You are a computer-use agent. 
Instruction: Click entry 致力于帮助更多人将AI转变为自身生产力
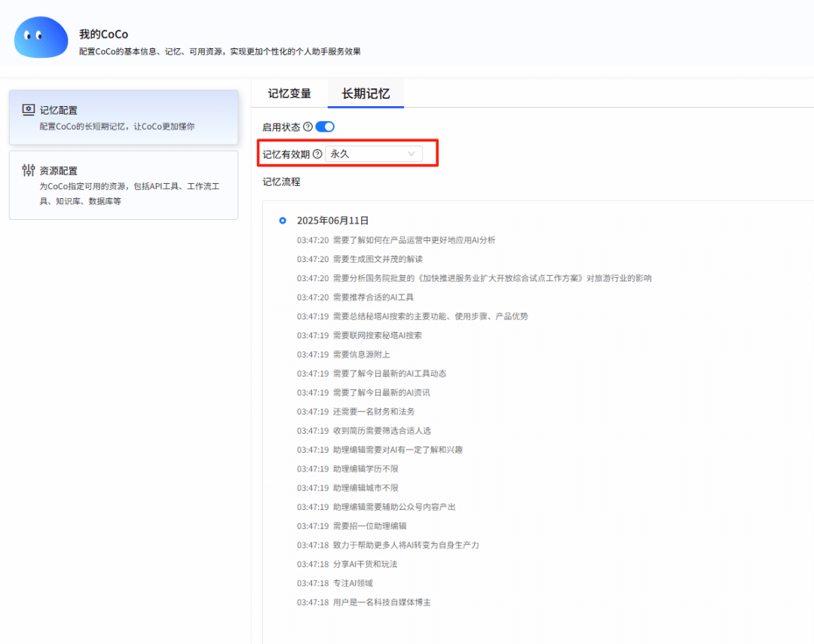point(406,545)
